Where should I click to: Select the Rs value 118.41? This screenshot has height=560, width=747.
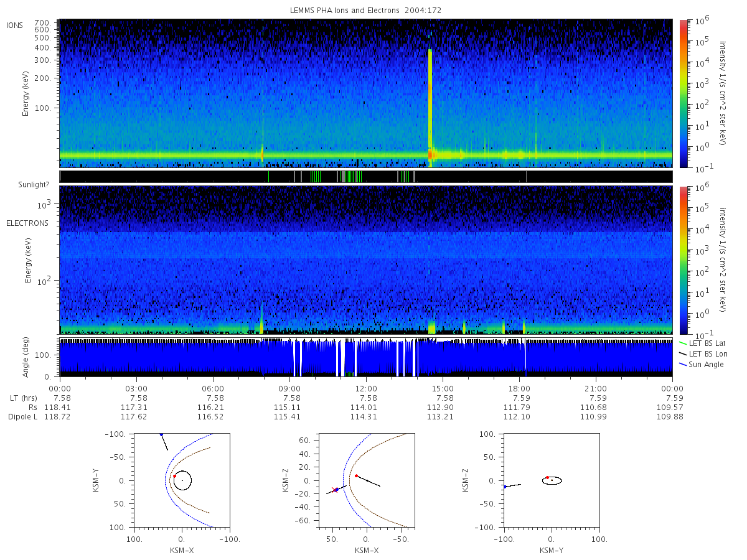(x=57, y=407)
